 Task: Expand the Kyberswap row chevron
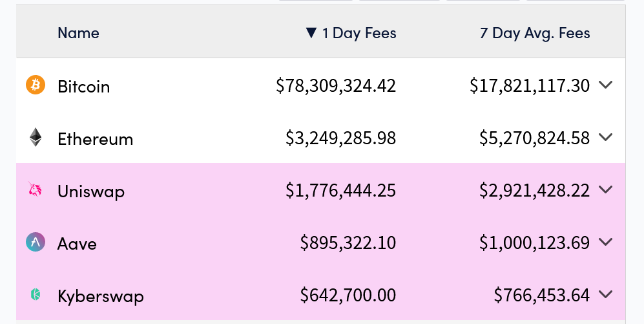tap(605, 294)
